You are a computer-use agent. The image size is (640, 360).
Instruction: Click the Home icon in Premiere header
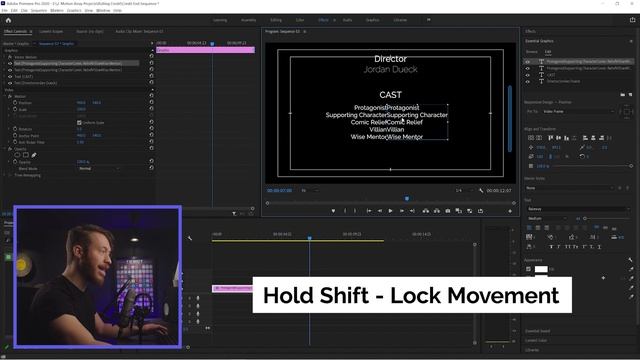(x=8, y=20)
